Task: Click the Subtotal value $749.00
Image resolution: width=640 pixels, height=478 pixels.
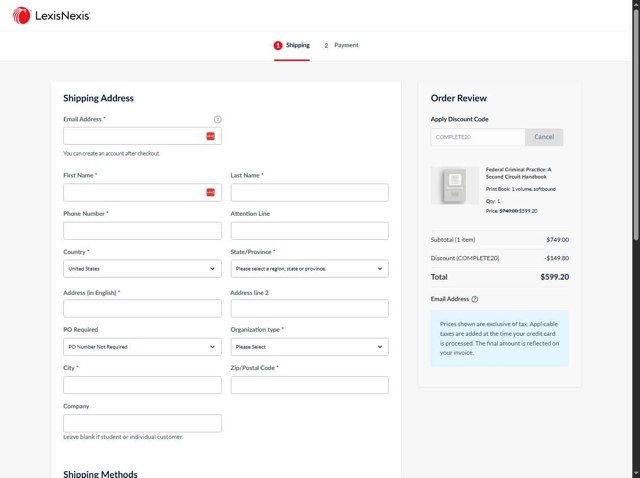Action: (x=558, y=240)
